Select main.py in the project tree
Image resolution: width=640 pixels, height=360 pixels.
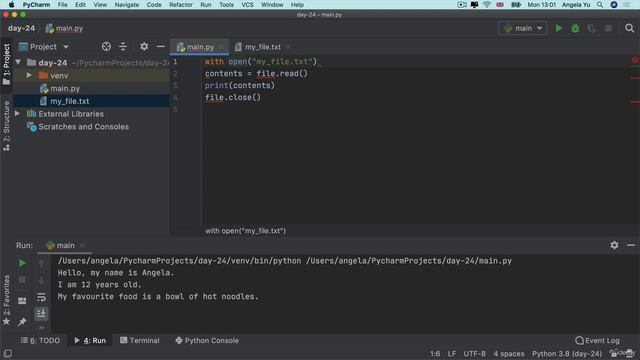(65, 88)
